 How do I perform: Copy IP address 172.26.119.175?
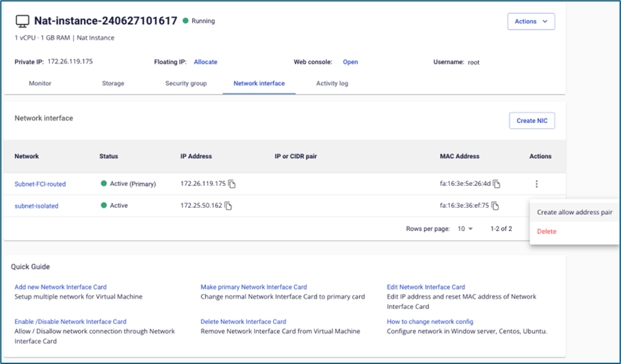232,184
